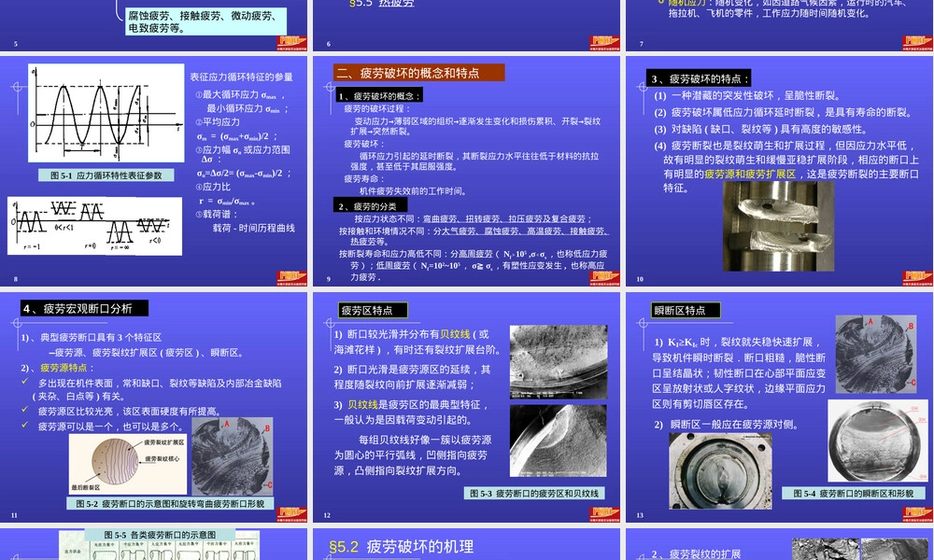Click the slide number 12 label
Image resolution: width=934 pixels, height=560 pixels.
click(x=327, y=515)
